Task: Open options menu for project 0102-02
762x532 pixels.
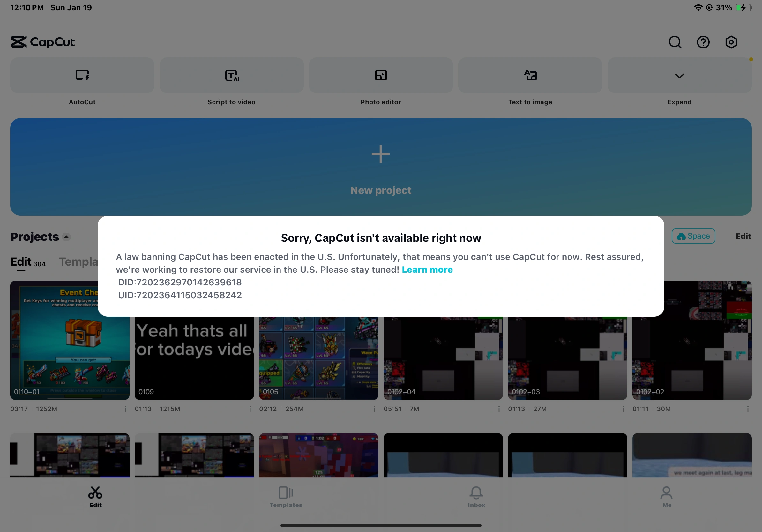Action: pos(748,409)
